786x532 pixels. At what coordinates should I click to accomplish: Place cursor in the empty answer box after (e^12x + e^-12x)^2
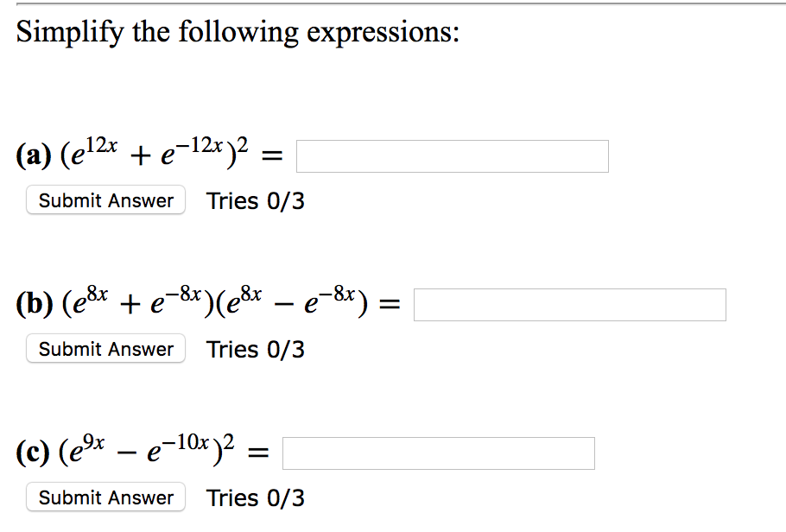(x=452, y=155)
